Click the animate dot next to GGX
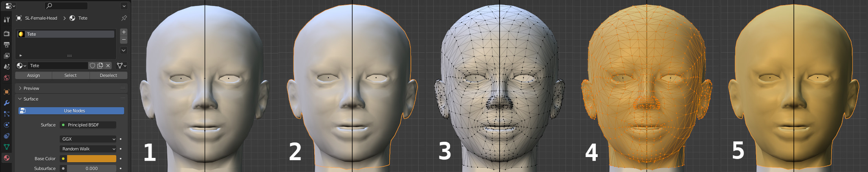Screen dimensions: 868x172 point(121,139)
